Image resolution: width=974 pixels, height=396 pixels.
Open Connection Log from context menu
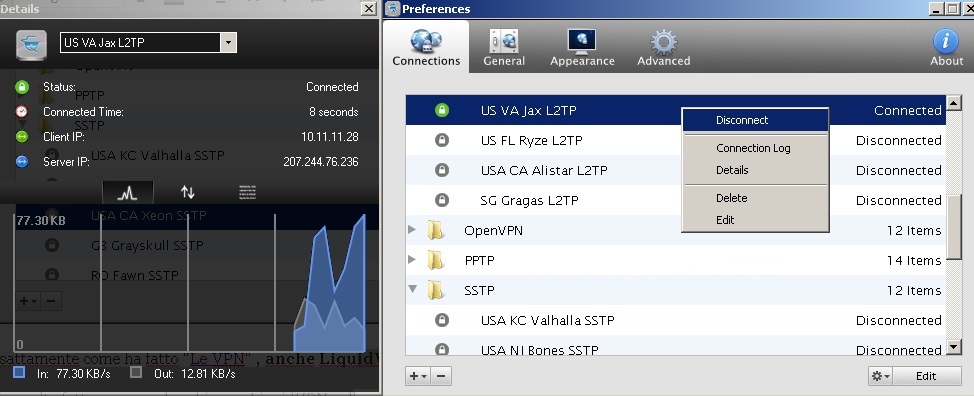pos(753,148)
